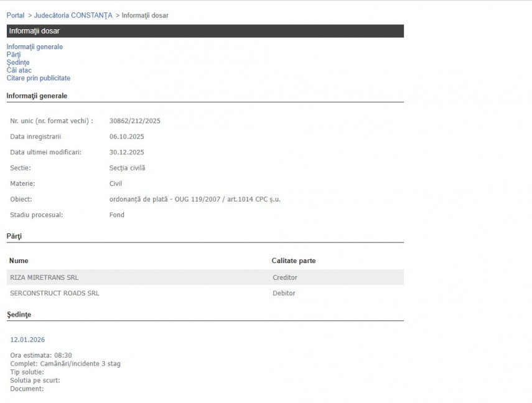532x403 pixels.
Task: Click the Creditor role cell
Action: (x=285, y=277)
